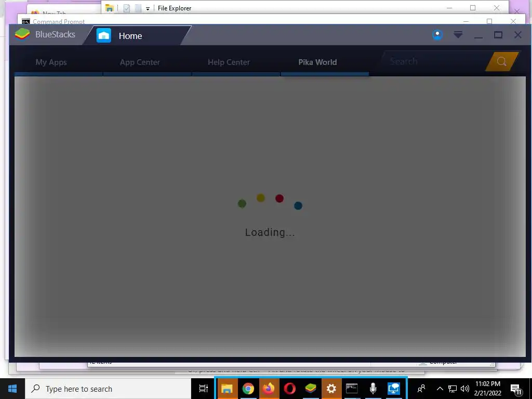This screenshot has width=532, height=399.
Task: Click the network icon in system tray
Action: (453, 389)
